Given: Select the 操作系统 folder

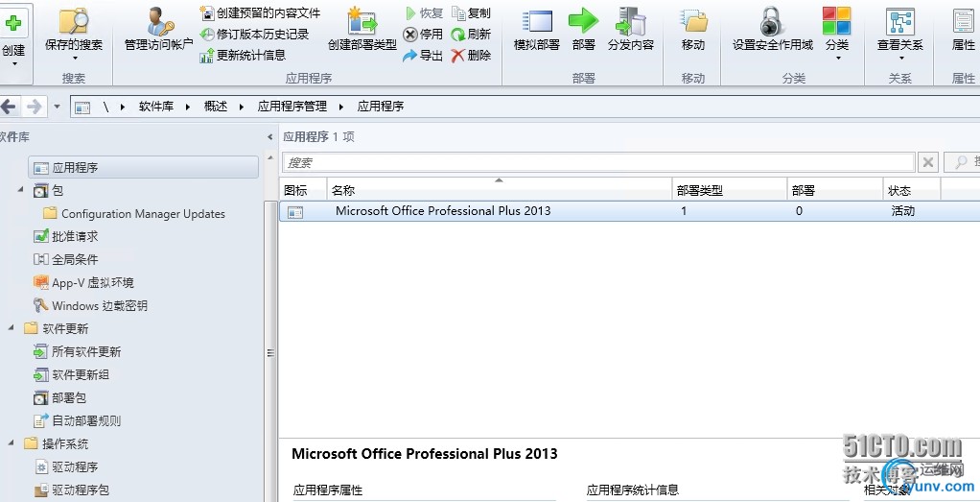Looking at the screenshot, I should [x=57, y=443].
